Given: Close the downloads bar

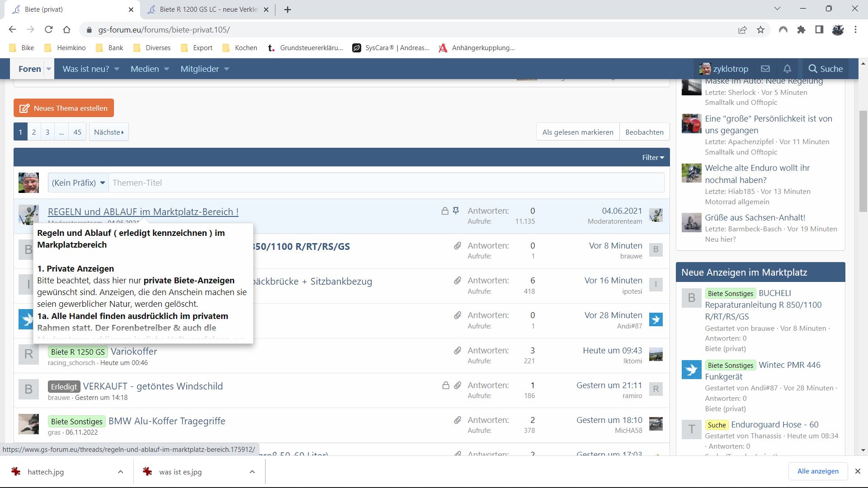Looking at the screenshot, I should 858,471.
